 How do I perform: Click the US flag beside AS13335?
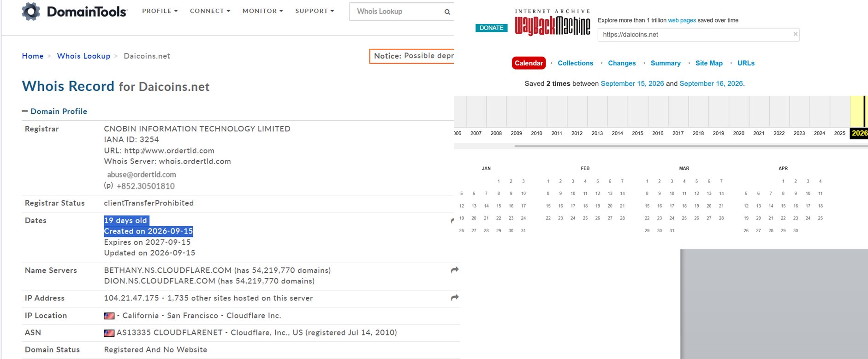[x=109, y=333]
